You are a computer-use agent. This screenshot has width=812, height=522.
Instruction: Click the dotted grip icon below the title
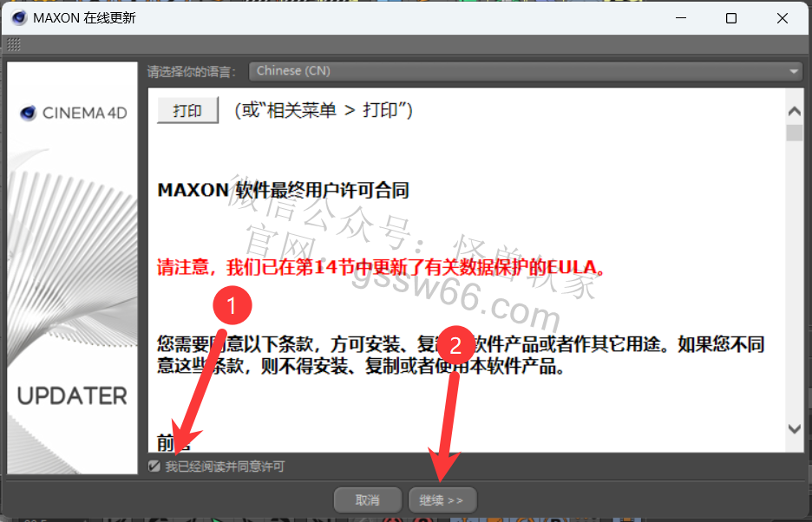pyautogui.click(x=14, y=45)
